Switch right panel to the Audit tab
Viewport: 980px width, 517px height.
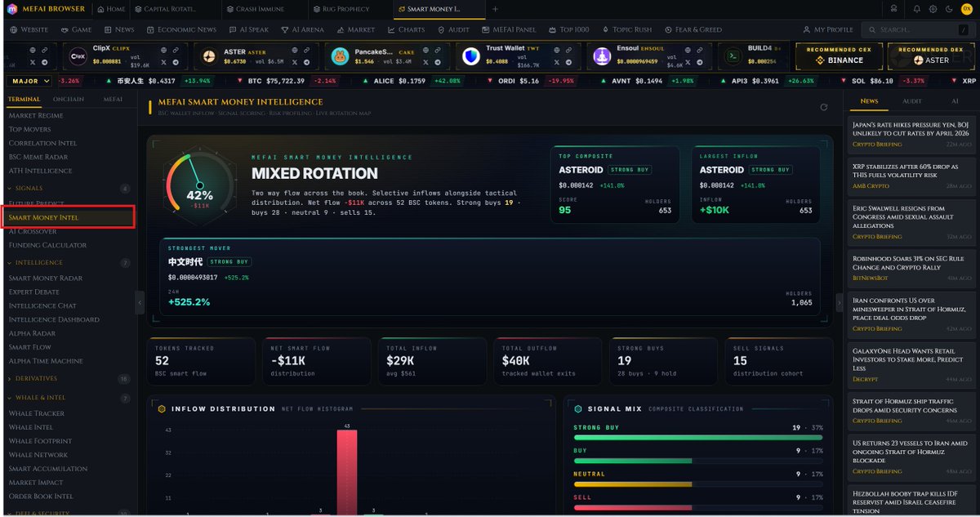point(911,101)
